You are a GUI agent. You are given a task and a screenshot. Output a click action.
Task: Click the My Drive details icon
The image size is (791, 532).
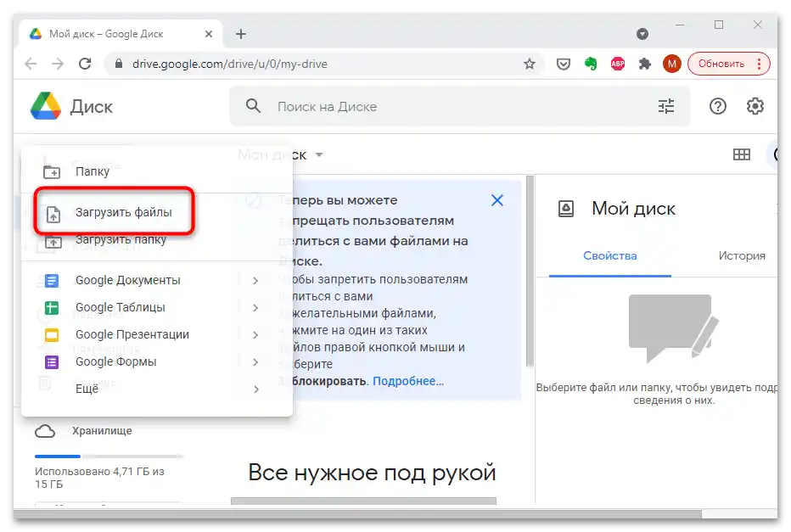click(x=565, y=208)
